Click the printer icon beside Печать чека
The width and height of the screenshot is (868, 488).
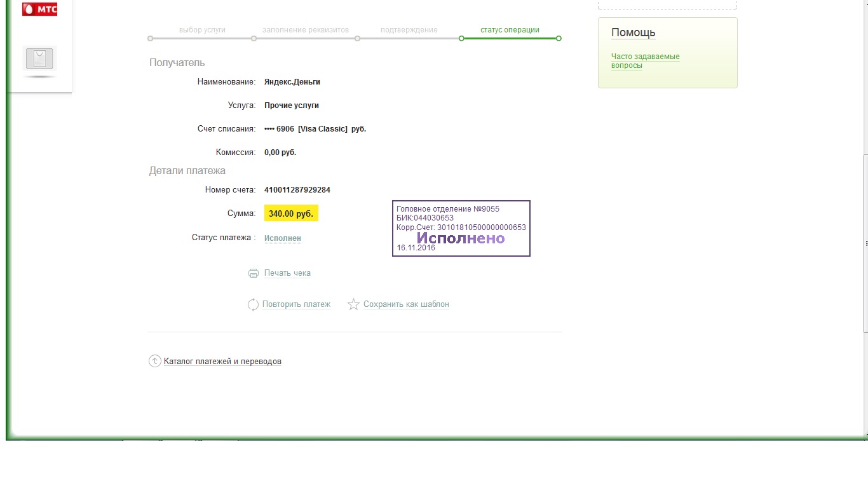(x=253, y=273)
